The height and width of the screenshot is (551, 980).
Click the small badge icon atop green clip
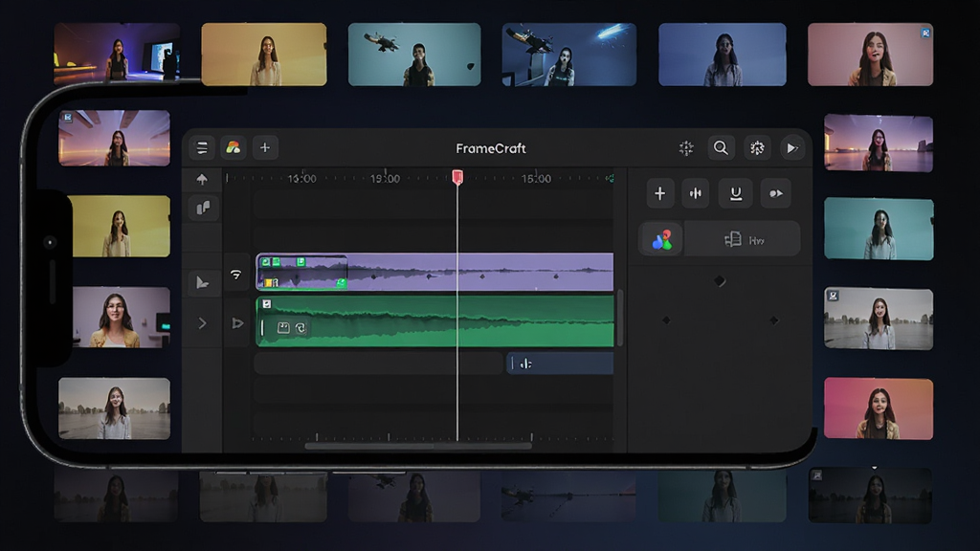[x=267, y=304]
